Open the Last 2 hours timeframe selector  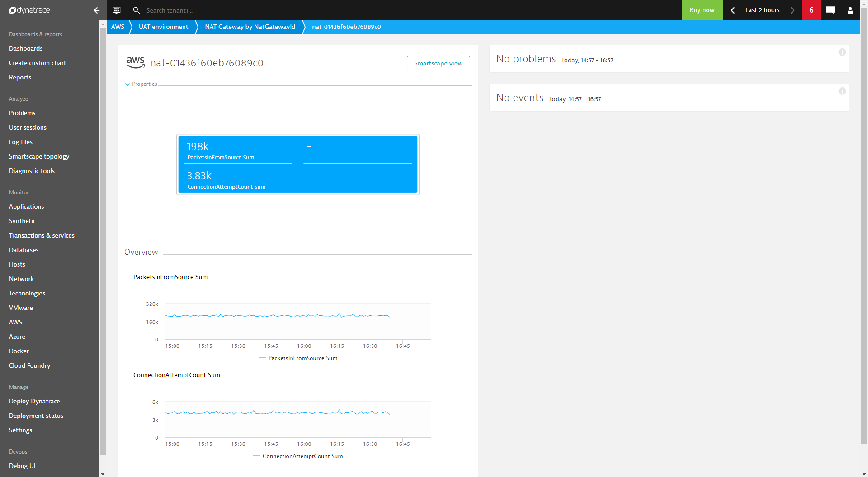tap(762, 10)
